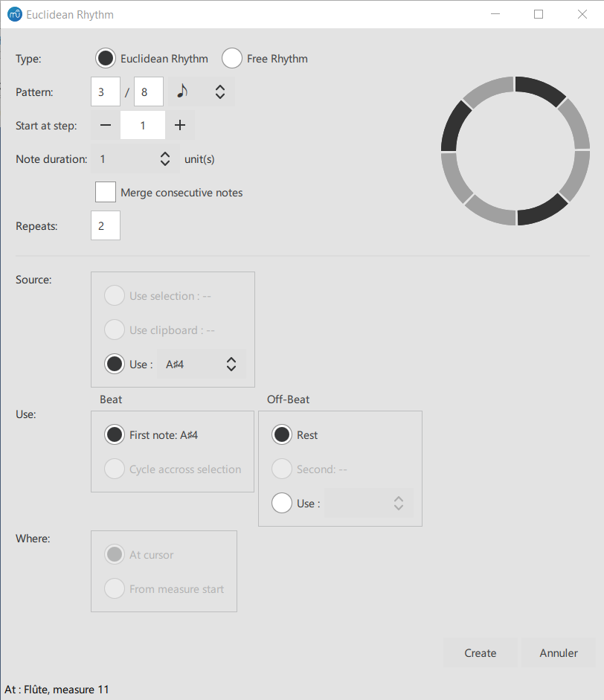Expand the source note A♯4 dropdown
Image resolution: width=604 pixels, height=700 pixels.
[201, 365]
